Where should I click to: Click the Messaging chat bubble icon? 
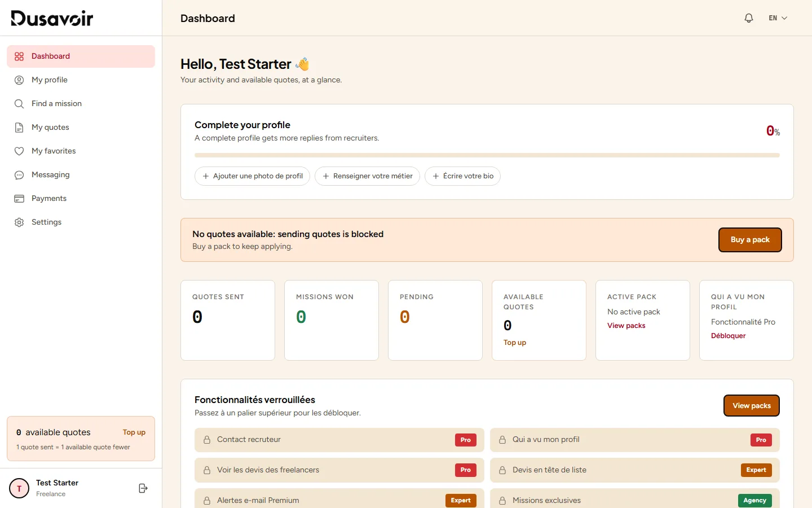pyautogui.click(x=19, y=175)
